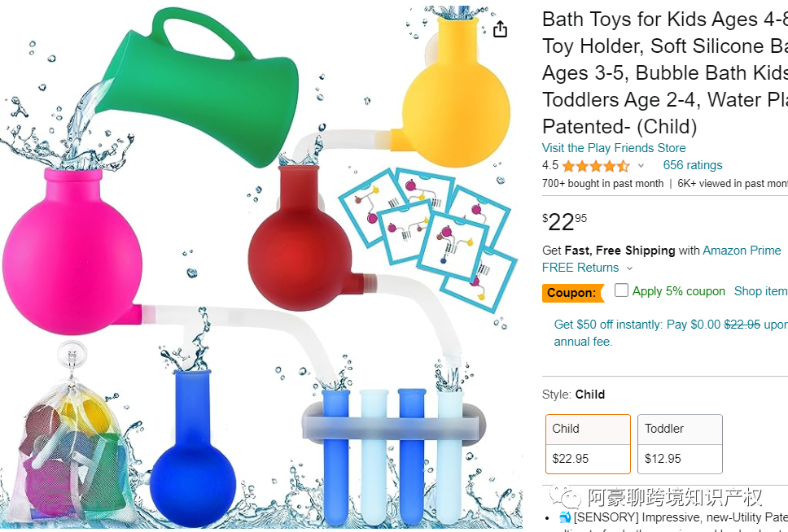Click the Shop items coupon link
Screen dimensions: 788x532
(x=761, y=291)
